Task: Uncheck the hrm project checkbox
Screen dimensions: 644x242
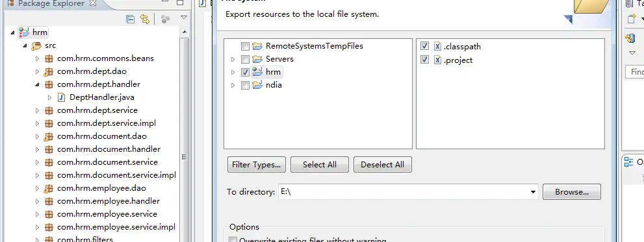Action: 245,72
